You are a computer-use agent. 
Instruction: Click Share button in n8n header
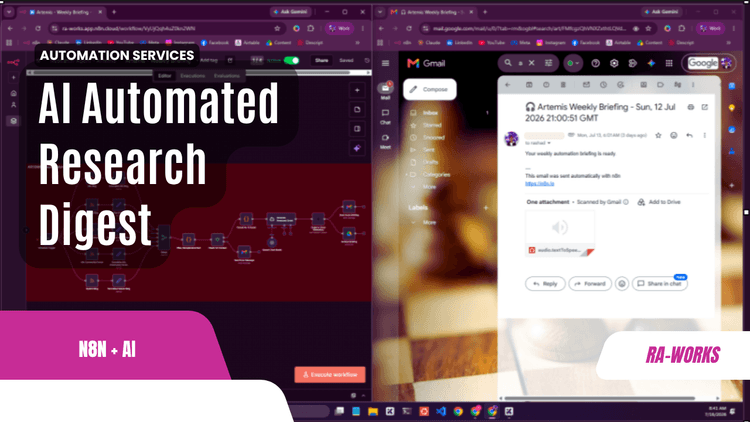pos(321,60)
